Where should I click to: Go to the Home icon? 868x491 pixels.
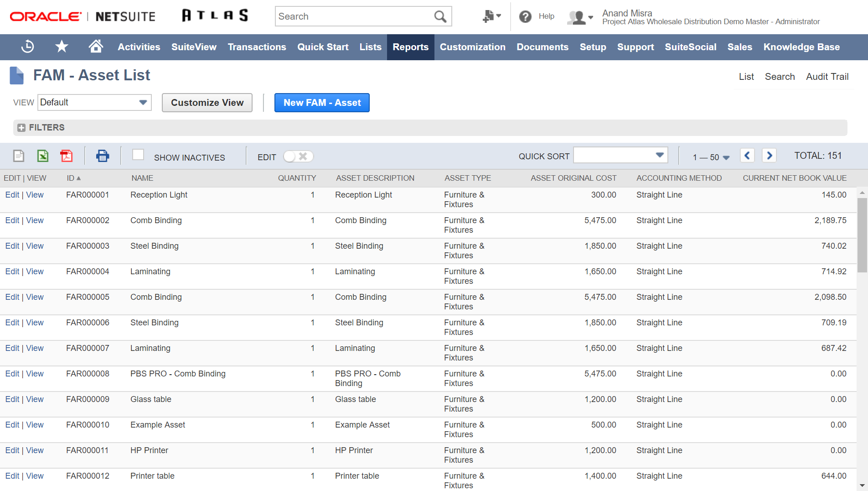click(x=96, y=47)
